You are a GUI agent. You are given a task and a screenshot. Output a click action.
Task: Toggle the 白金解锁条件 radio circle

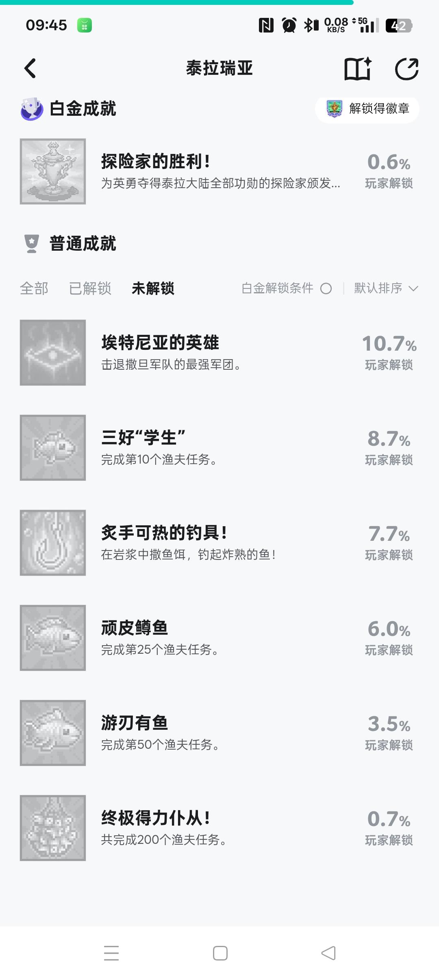[x=326, y=288]
